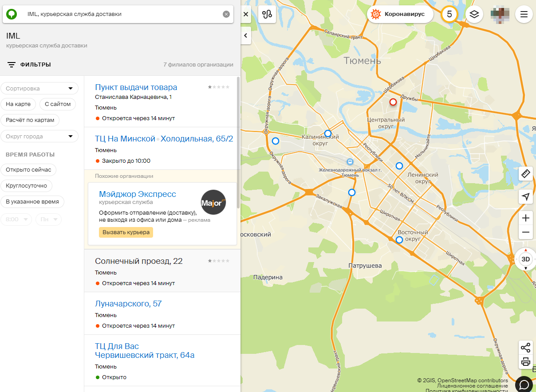Click the Вызвать курьера button
This screenshot has height=392, width=536.
point(126,232)
